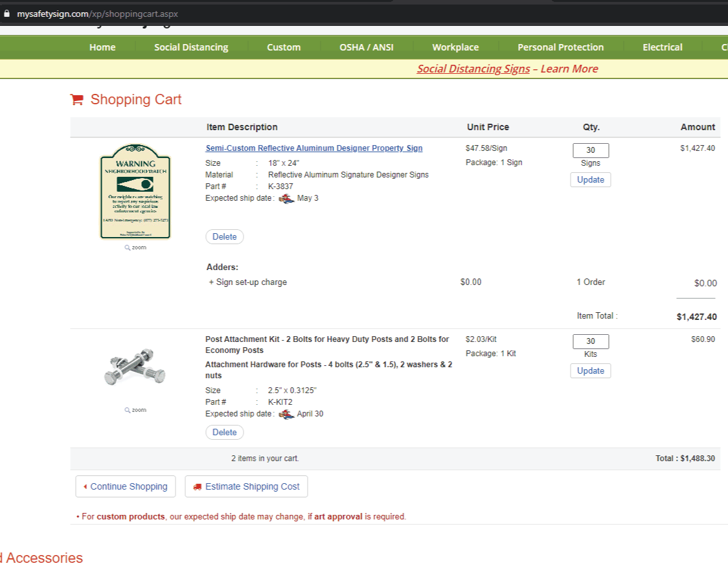This screenshot has width=728, height=568.
Task: Click the lock icon in the address bar
Action: (x=7, y=13)
